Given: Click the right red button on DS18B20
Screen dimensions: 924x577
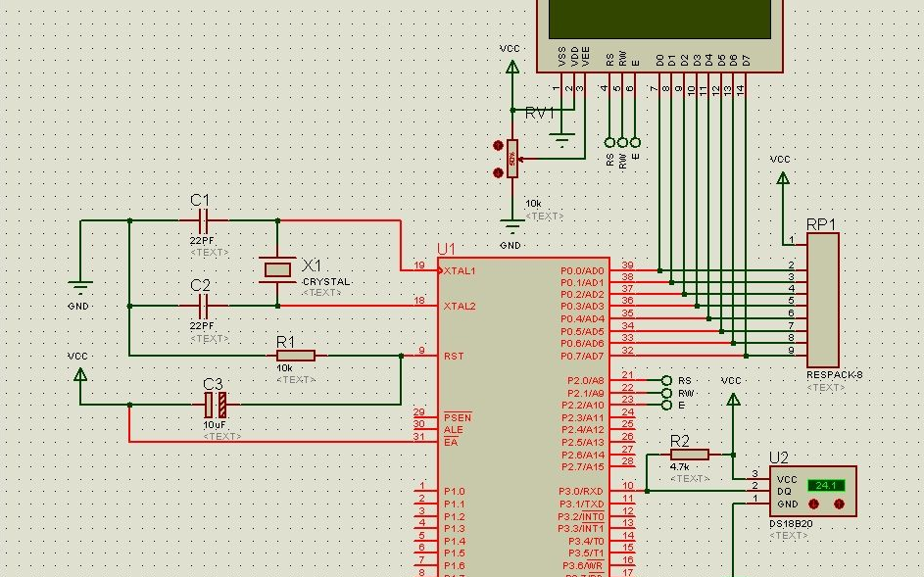Looking at the screenshot, I should (x=839, y=504).
